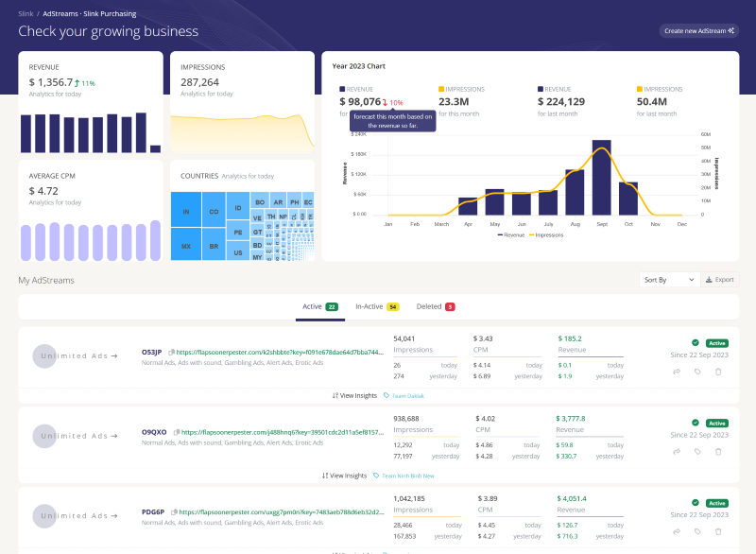Screen dimensions: 756x554
Task: Click the September revenue bar in the chart
Action: pos(604,175)
